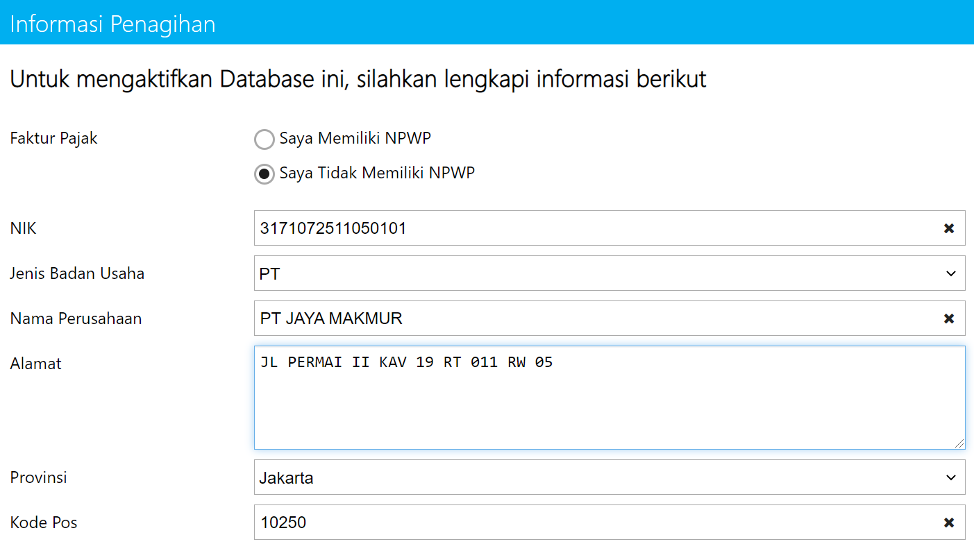The height and width of the screenshot is (560, 974).
Task: Open the Provinsi dropdown showing Jakarta
Action: tap(610, 477)
